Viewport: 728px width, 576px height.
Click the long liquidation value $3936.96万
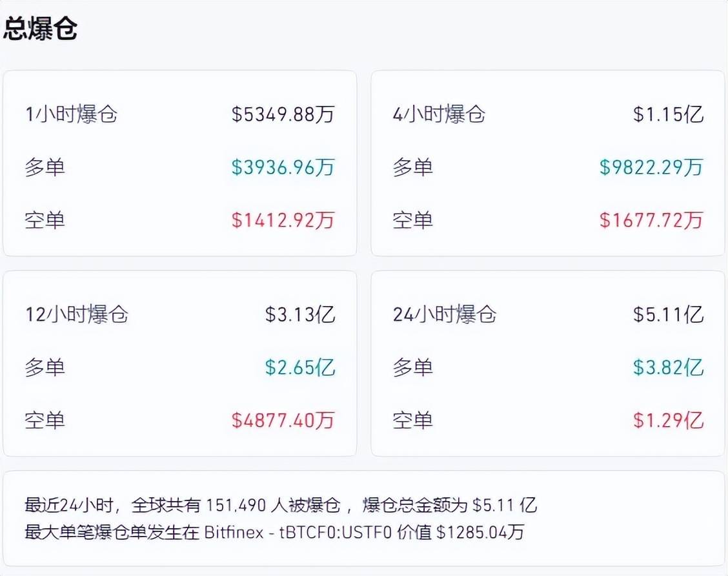tap(283, 168)
